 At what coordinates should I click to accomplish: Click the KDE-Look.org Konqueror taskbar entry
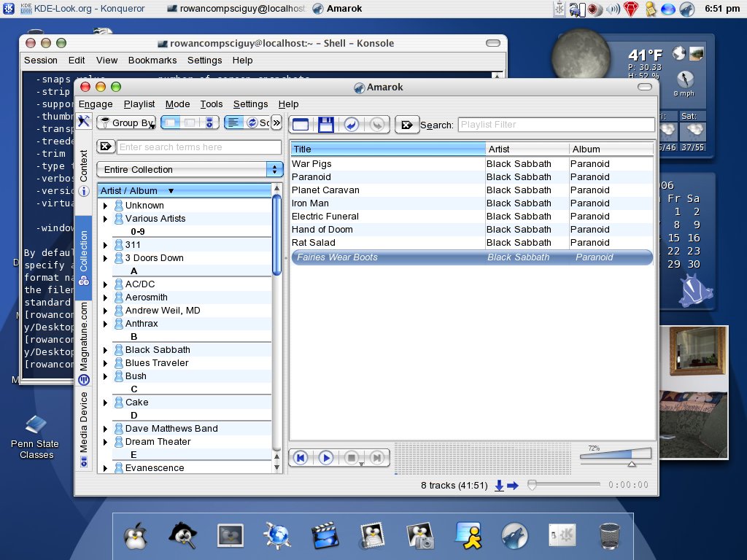pos(82,9)
